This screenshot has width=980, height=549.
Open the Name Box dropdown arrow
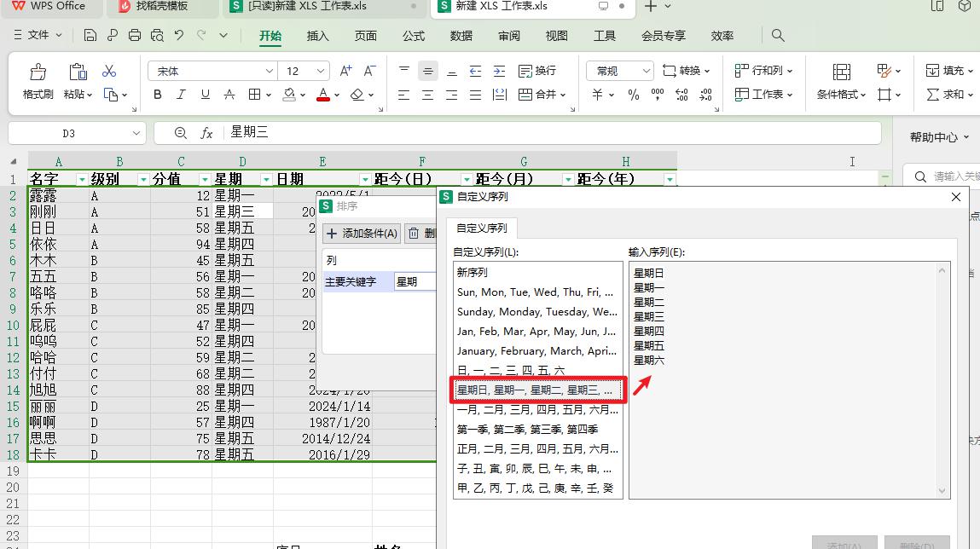[136, 133]
